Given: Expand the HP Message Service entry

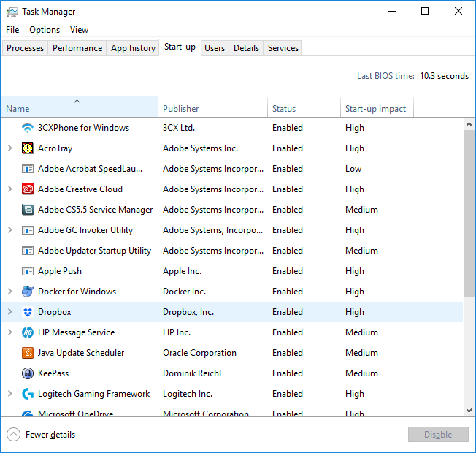Looking at the screenshot, I should 10,332.
